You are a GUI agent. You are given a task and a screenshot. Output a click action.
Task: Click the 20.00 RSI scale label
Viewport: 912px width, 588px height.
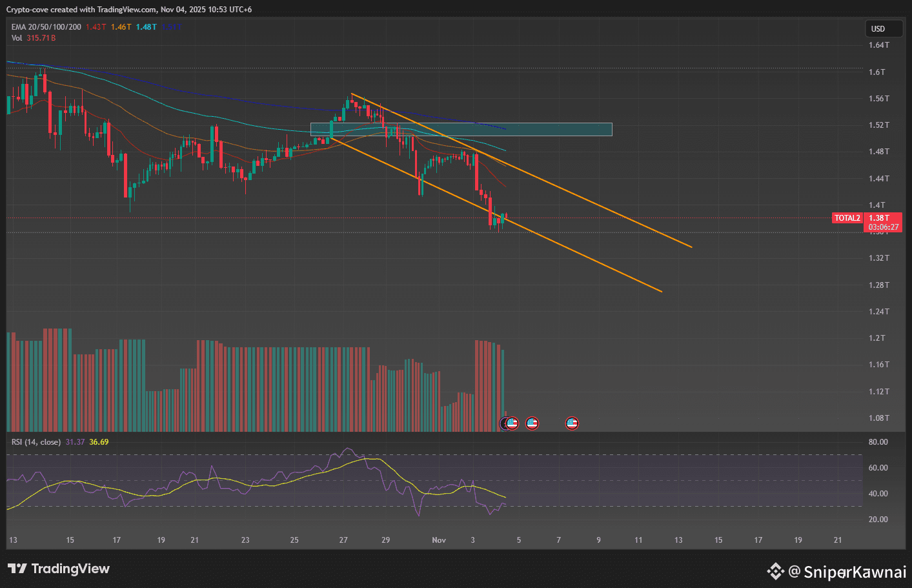click(x=878, y=520)
